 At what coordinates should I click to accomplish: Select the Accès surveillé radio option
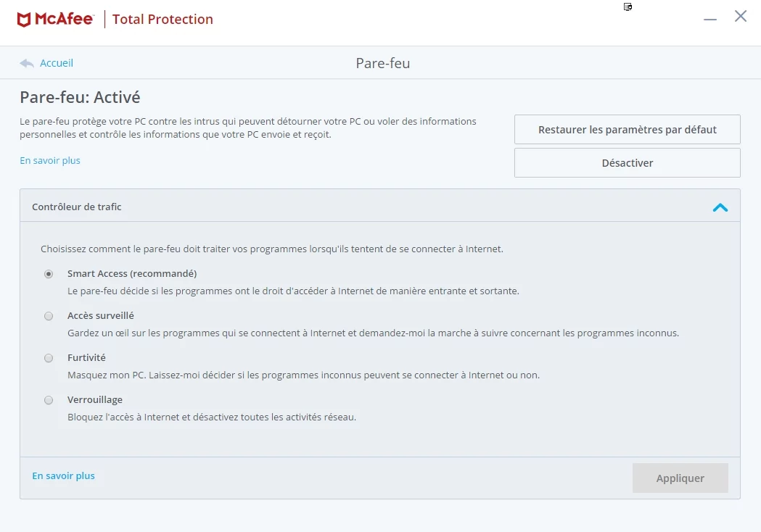tap(49, 316)
